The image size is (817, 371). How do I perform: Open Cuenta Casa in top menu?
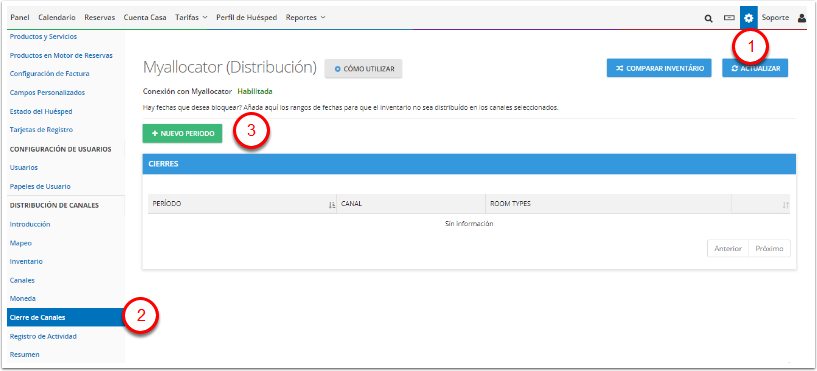point(145,17)
